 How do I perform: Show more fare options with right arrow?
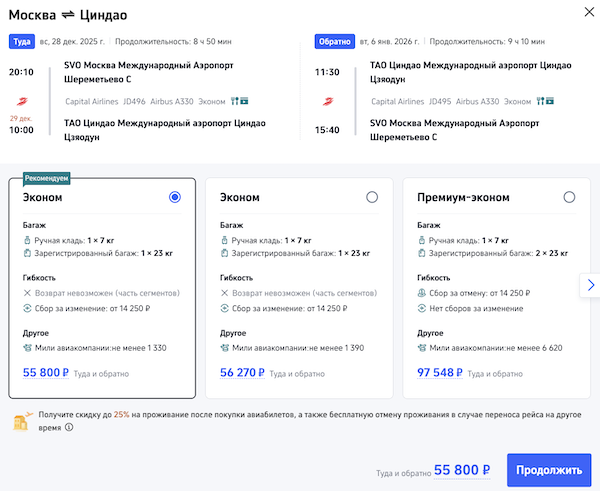(589, 286)
